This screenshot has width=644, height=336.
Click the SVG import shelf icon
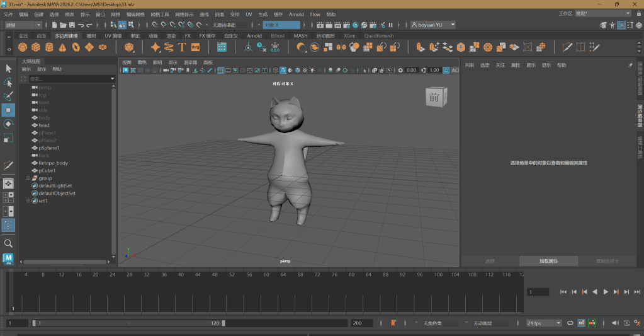pos(195,47)
